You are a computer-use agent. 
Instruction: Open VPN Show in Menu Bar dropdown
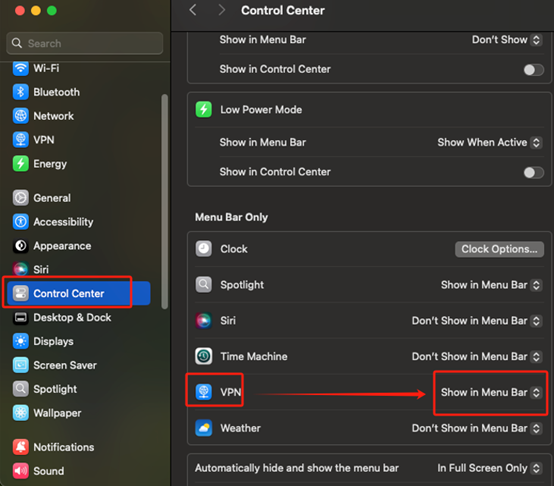(x=490, y=392)
